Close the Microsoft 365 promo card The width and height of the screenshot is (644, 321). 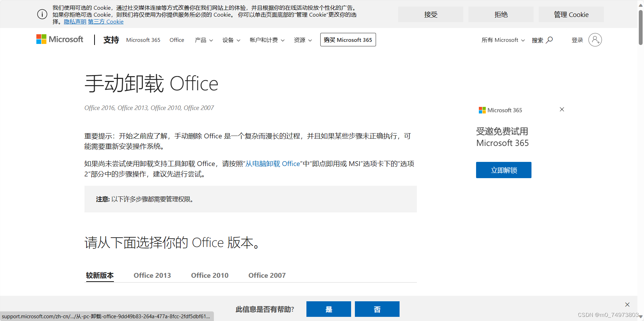pos(562,109)
